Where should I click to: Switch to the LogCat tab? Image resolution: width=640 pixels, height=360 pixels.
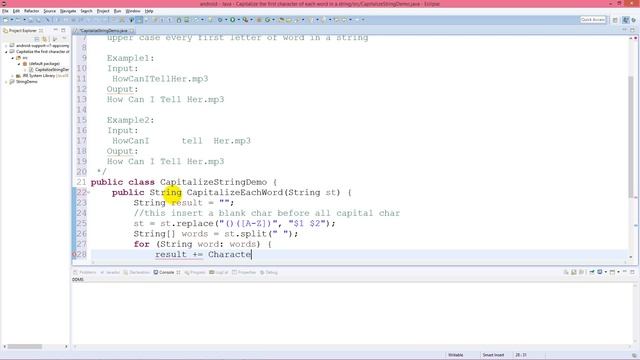click(219, 272)
